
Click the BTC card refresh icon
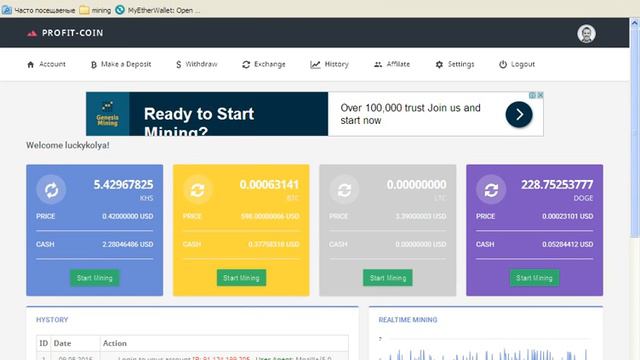click(x=198, y=190)
